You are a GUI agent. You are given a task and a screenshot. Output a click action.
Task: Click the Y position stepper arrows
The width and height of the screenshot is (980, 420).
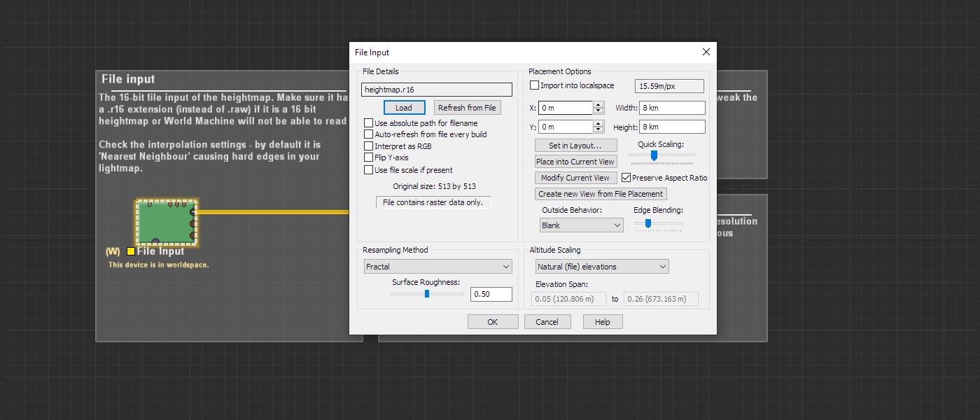pyautogui.click(x=598, y=127)
